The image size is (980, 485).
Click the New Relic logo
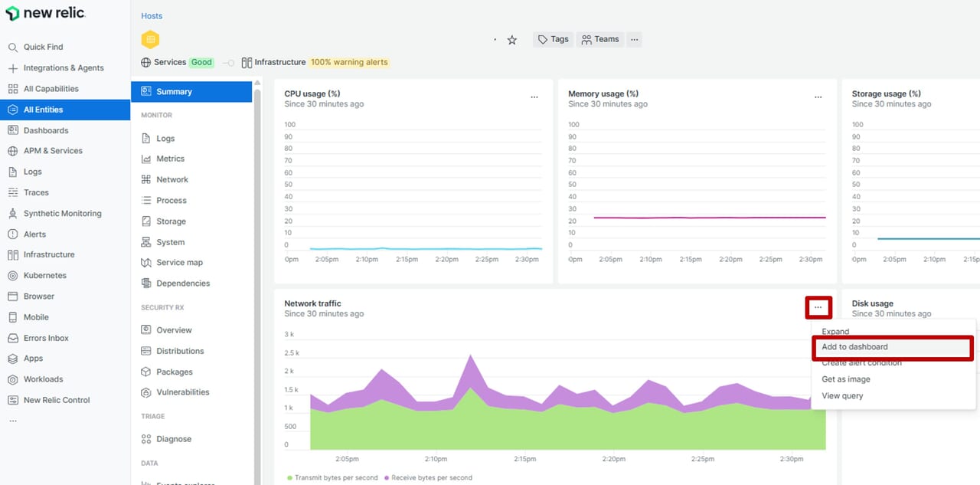point(45,14)
